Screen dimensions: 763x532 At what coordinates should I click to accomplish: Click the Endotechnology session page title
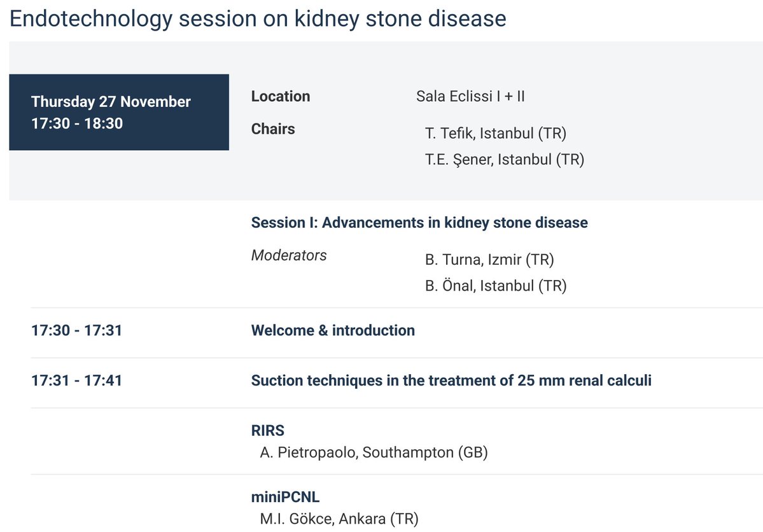[x=258, y=19]
